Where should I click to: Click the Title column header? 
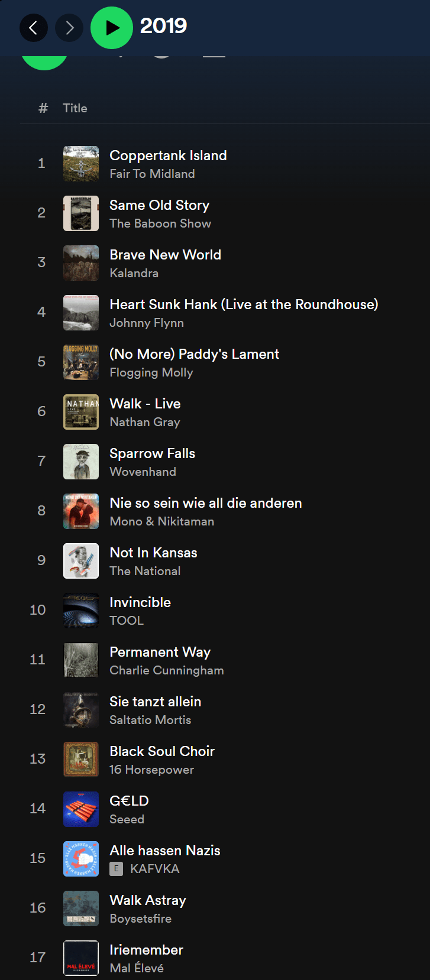75,108
